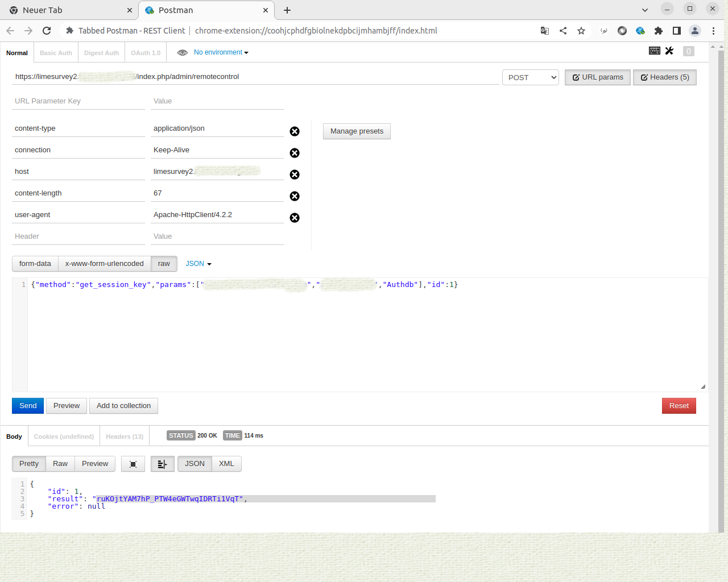Viewport: 728px width, 582px height.
Task: Remove the content-type header row
Action: (295, 131)
